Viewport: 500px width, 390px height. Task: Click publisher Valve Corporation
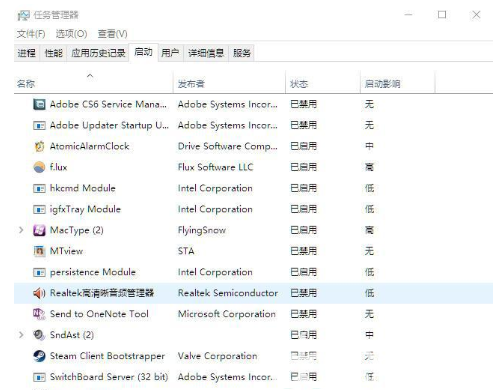tap(217, 356)
